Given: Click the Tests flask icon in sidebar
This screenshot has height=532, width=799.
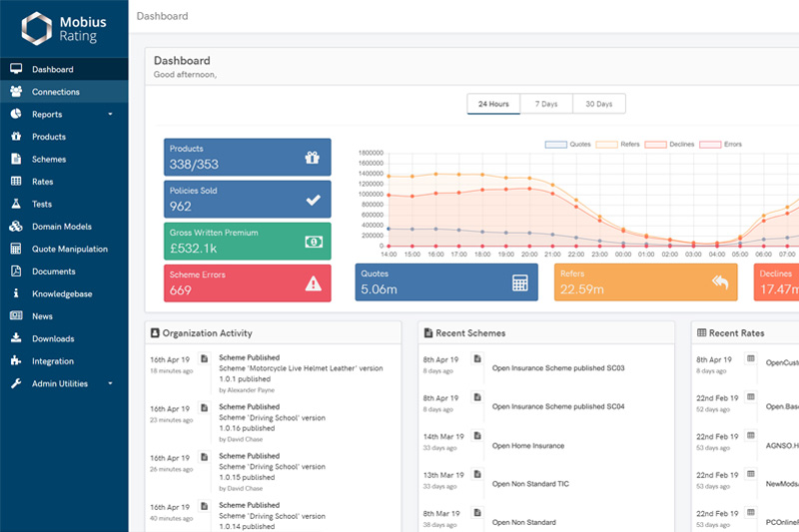Looking at the screenshot, I should pos(16,204).
